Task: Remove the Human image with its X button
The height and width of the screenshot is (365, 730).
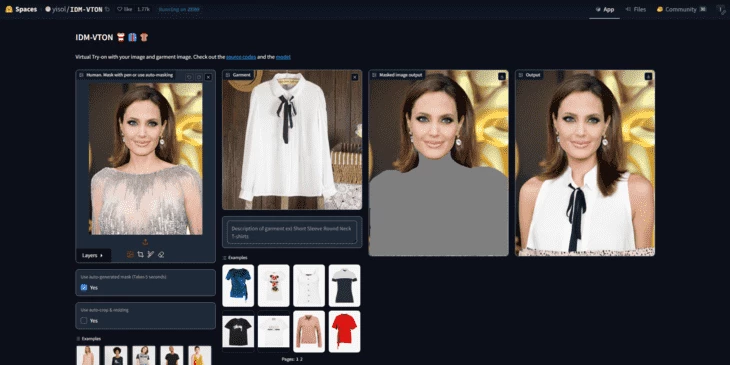Action: tap(208, 77)
